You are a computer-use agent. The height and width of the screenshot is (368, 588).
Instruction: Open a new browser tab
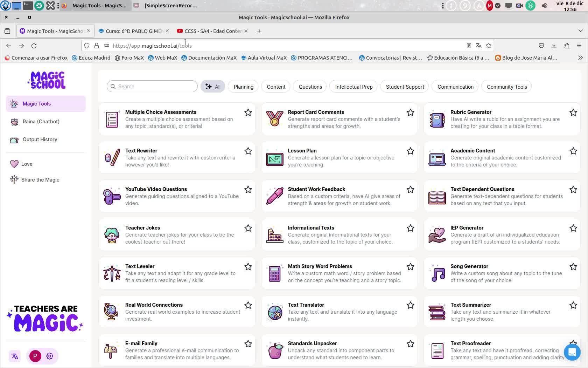point(259,31)
